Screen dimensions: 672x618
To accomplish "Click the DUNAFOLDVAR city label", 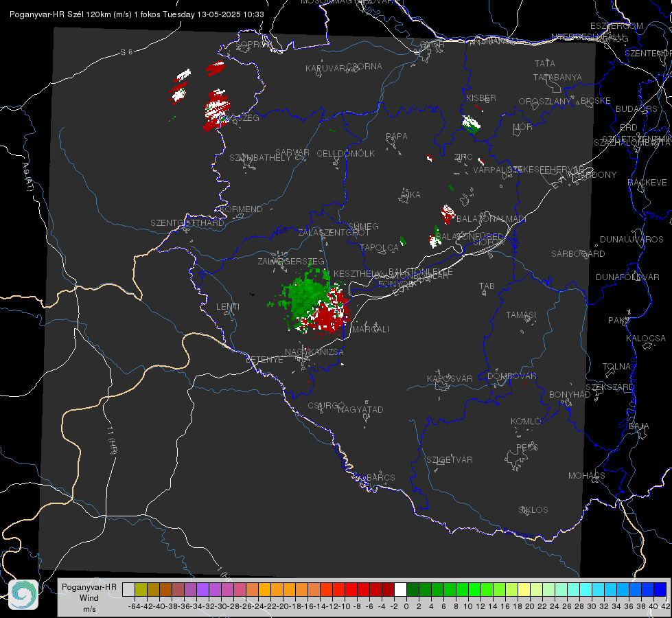I will click(x=627, y=277).
